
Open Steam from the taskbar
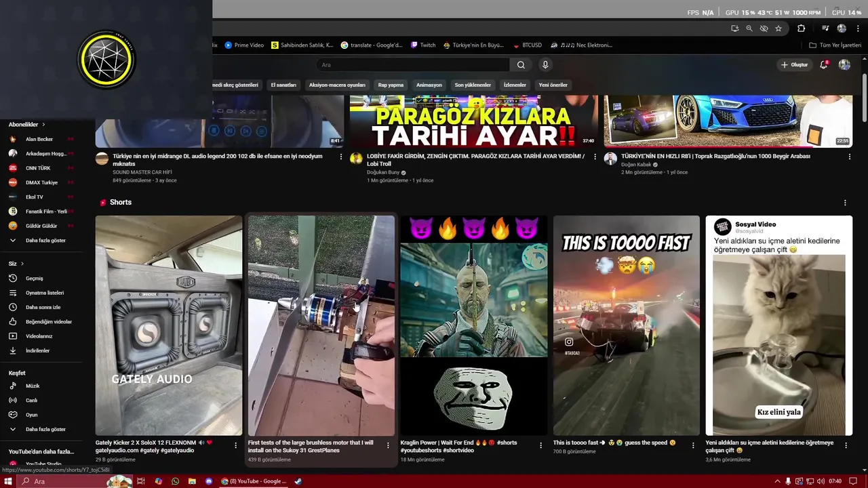298,481
